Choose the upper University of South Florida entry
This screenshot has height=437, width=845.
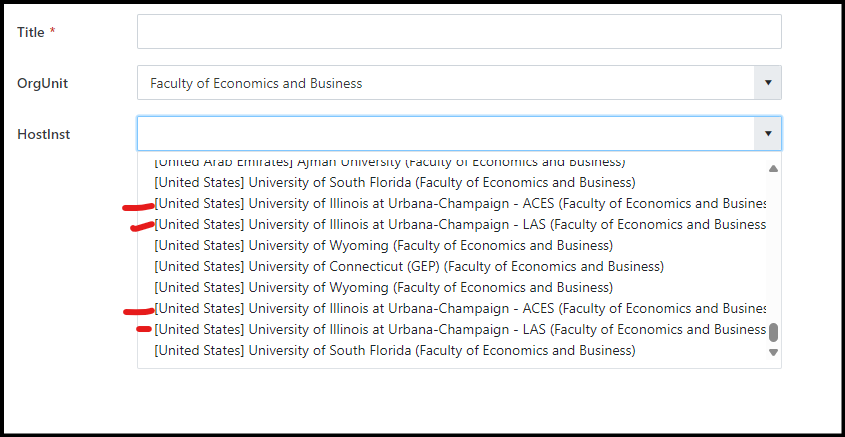(395, 183)
